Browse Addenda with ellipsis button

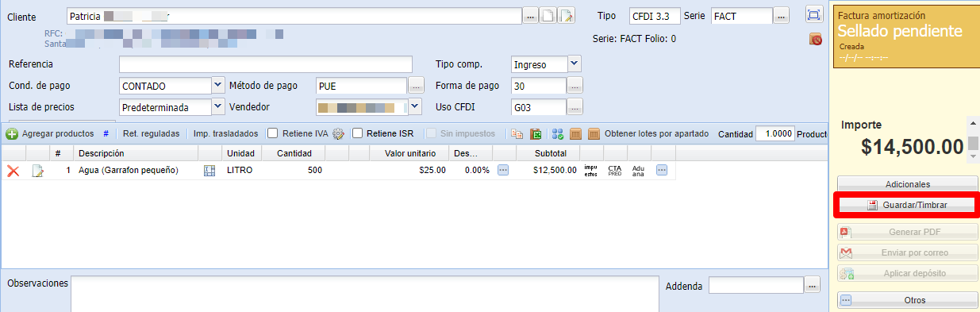812,284
